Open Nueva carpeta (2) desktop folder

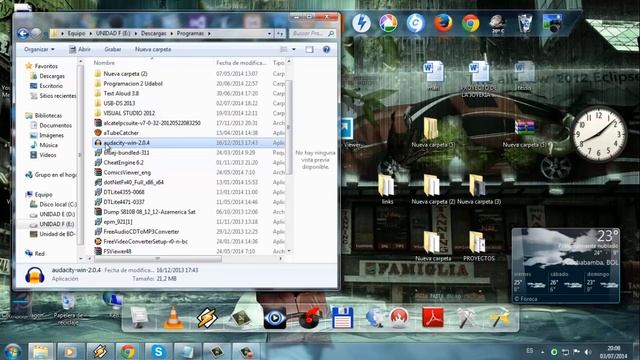(433, 189)
